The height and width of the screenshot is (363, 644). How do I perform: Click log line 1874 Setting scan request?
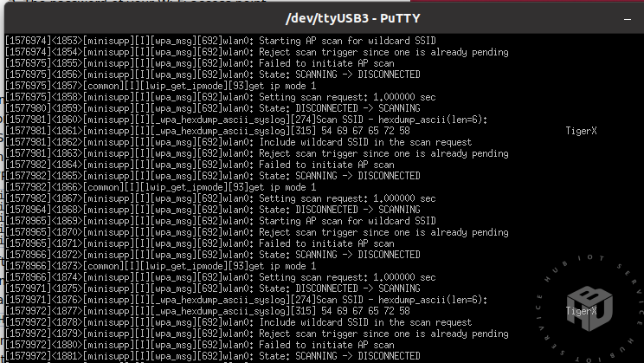220,277
